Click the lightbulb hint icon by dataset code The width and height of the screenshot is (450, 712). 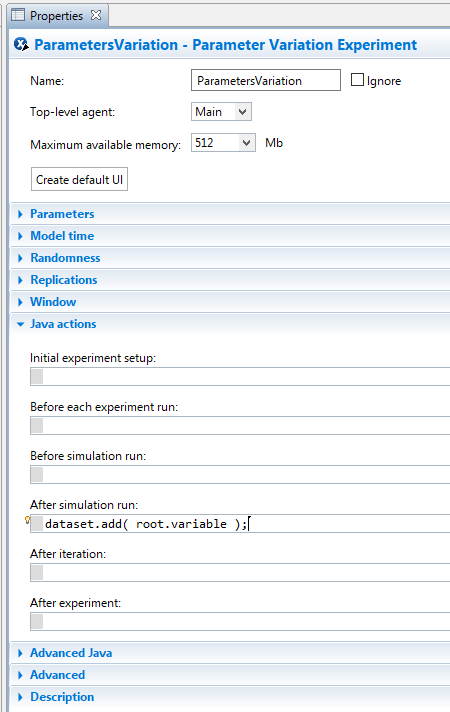click(27, 520)
